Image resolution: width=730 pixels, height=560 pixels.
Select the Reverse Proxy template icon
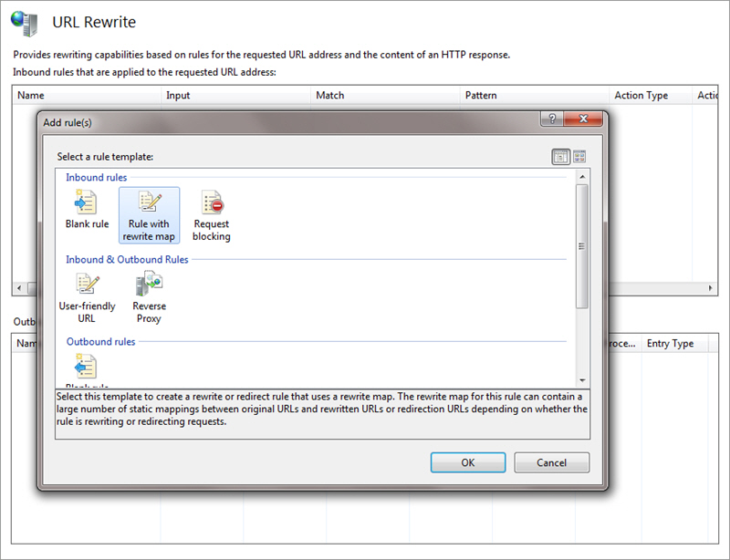click(149, 285)
